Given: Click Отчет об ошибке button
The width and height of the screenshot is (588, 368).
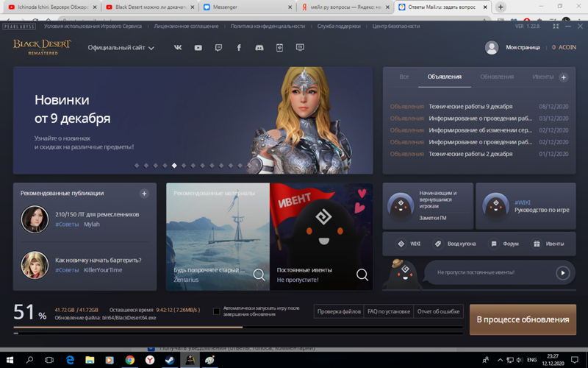Looking at the screenshot, I should coord(438,311).
